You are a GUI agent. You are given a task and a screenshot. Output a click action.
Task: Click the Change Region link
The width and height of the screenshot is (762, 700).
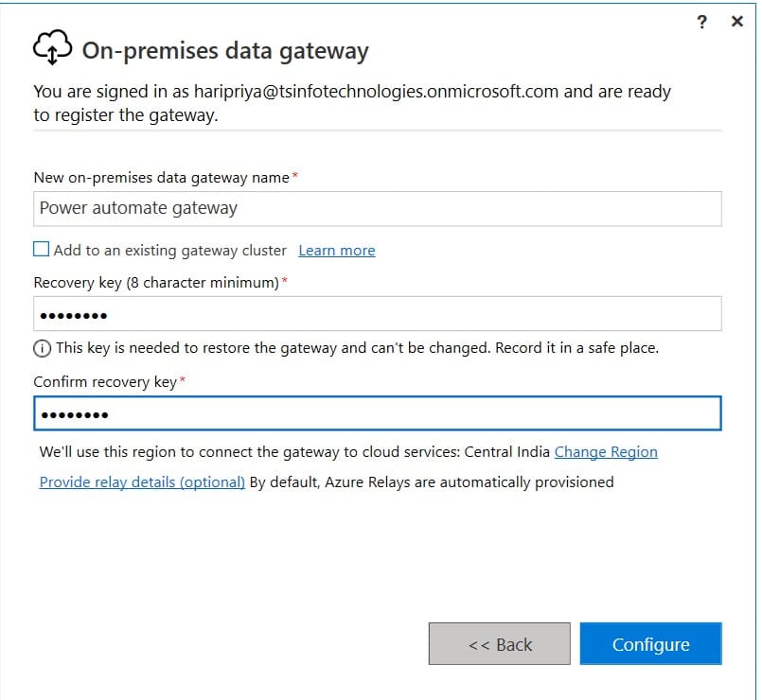pos(606,452)
